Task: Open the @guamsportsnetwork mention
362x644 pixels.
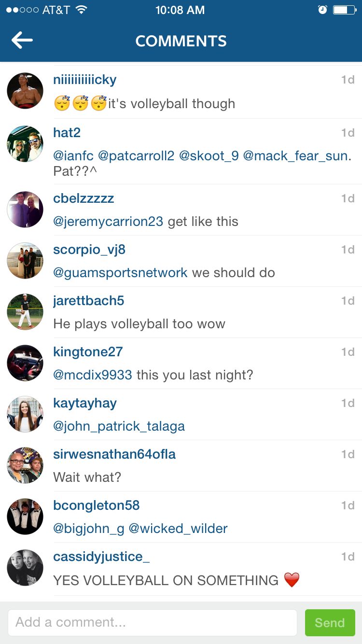Action: (120, 273)
